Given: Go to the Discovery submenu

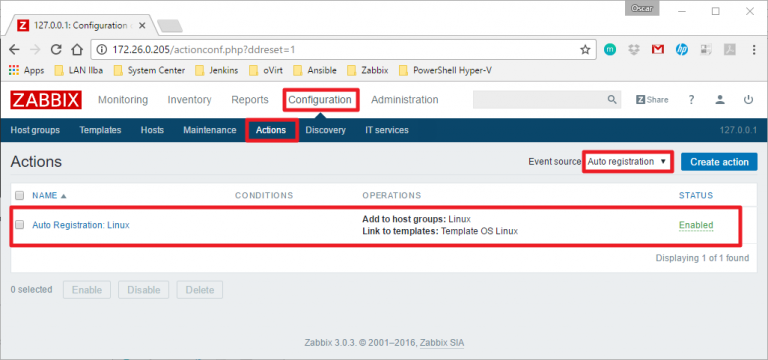Looking at the screenshot, I should [x=325, y=130].
